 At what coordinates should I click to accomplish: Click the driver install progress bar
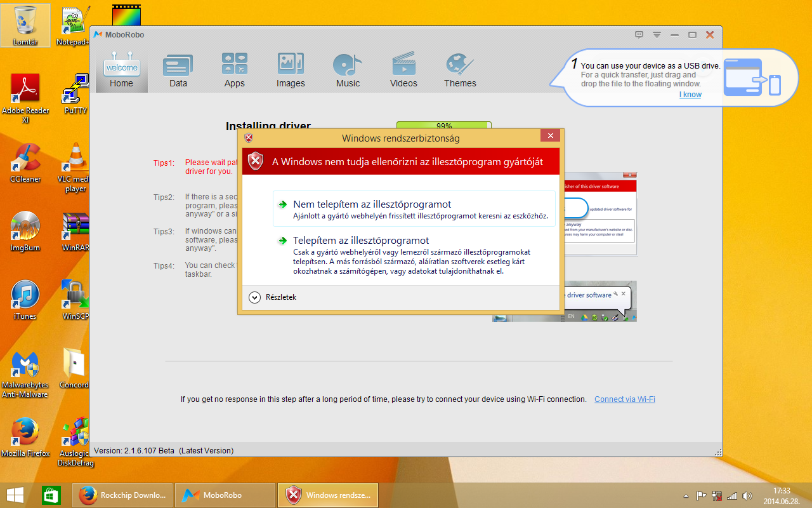pos(443,126)
